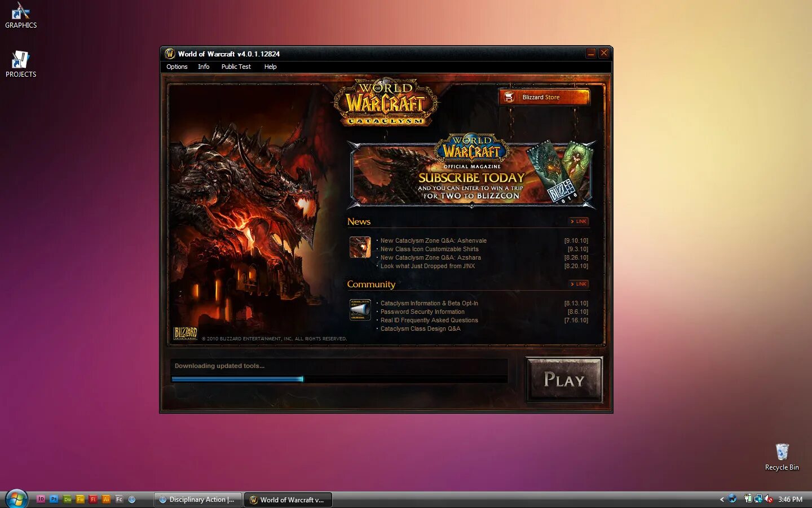The width and height of the screenshot is (812, 508).
Task: Click the muted volume tray icon
Action: [768, 498]
